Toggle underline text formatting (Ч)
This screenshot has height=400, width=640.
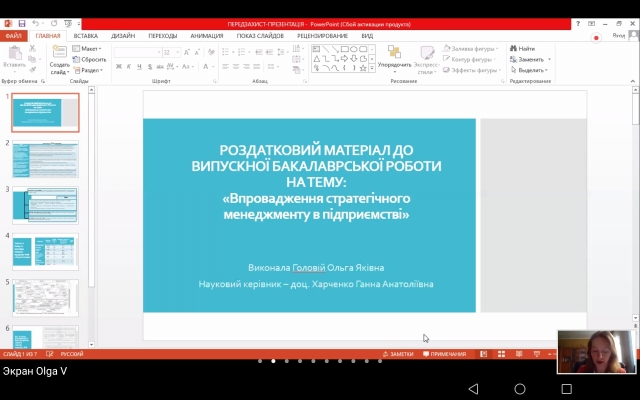click(140, 67)
